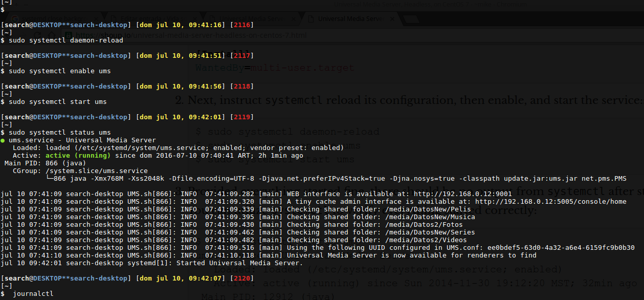Click the terminal command 'sudo systemctl enable ums'
The image size is (644, 300).
60,71
